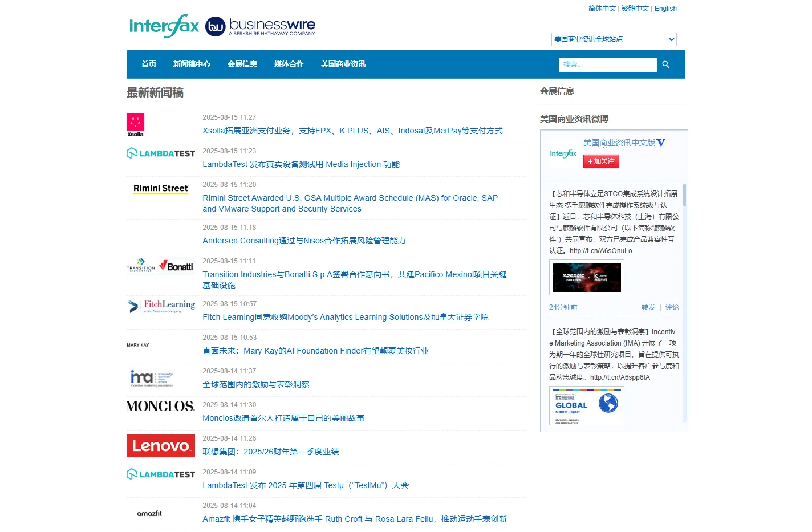The width and height of the screenshot is (812, 532).
Task: Switch language to 繁體中文
Action: (635, 9)
